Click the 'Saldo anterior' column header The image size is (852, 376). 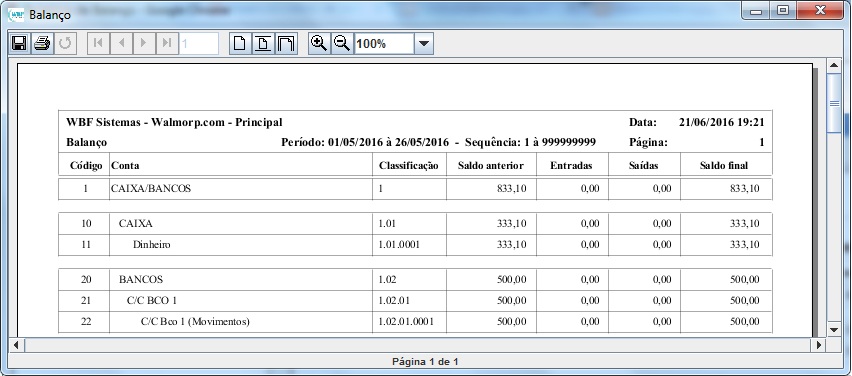[x=491, y=166]
